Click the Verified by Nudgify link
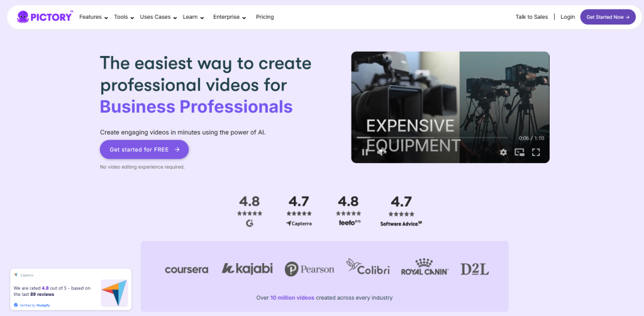This screenshot has width=644, height=316. tap(31, 305)
